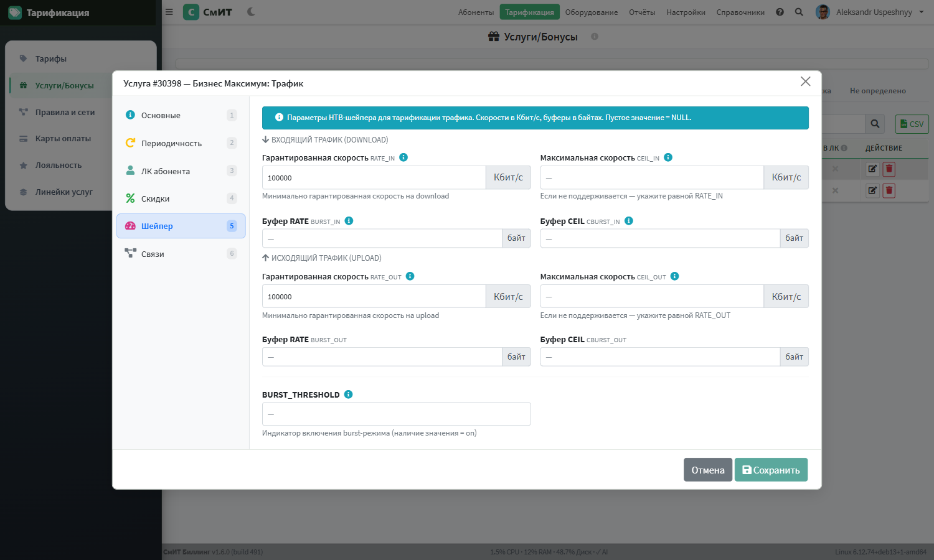Click the CEIL_IN info icon

click(668, 157)
